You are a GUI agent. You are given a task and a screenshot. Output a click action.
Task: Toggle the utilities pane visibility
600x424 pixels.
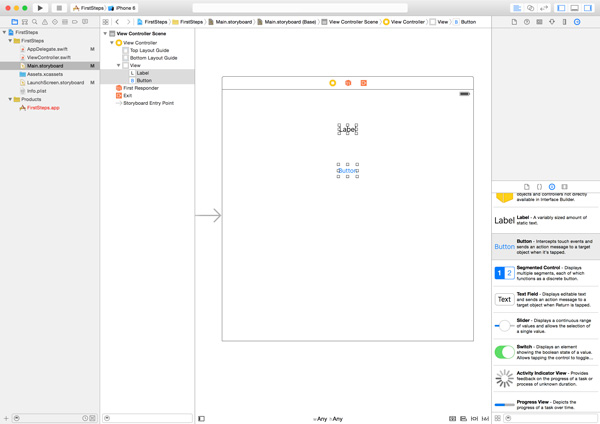click(x=588, y=8)
